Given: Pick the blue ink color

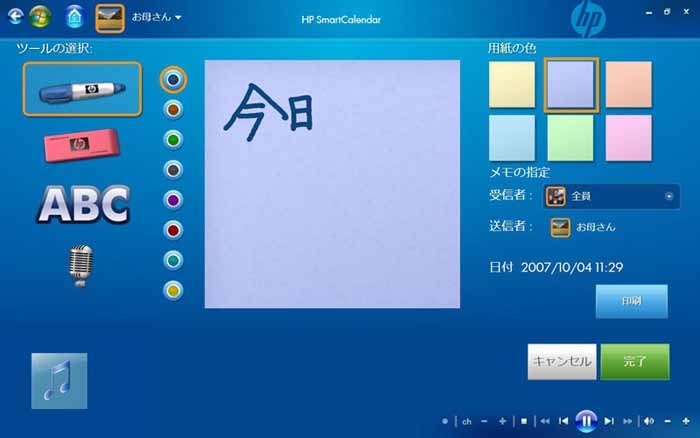Looking at the screenshot, I should (x=173, y=79).
